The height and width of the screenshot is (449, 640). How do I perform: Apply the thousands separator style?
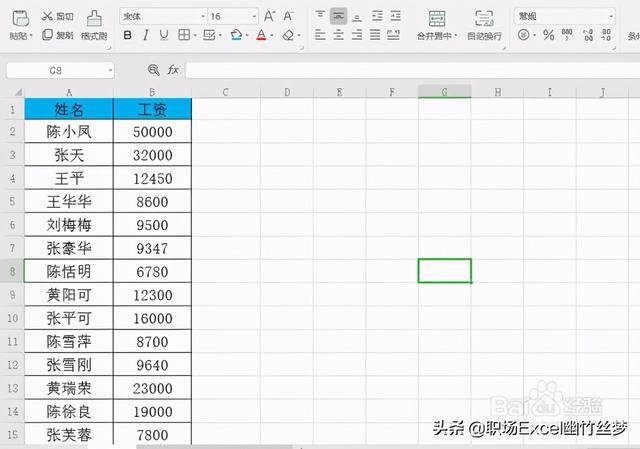(x=567, y=35)
